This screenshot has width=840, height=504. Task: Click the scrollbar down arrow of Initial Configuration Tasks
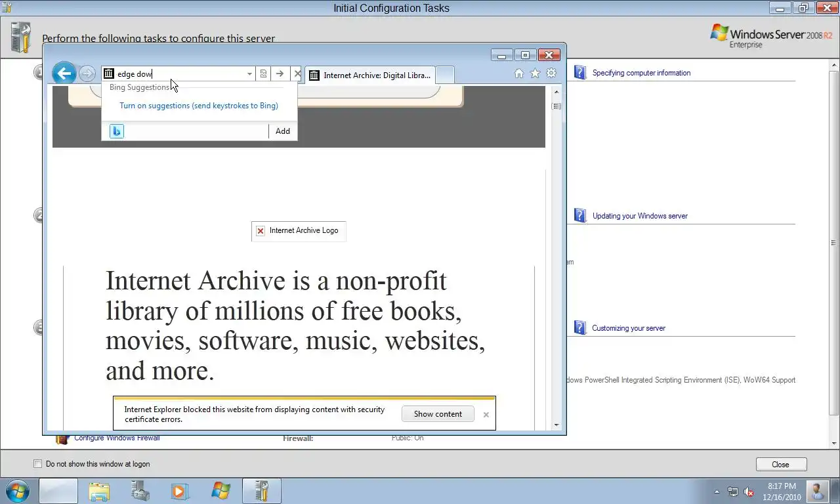(x=834, y=444)
